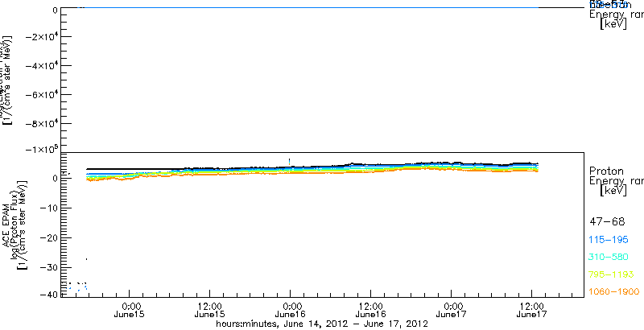This screenshot has height=330, width=644.
Task: Click the 12:00 June16 time label
Action: [371, 310]
